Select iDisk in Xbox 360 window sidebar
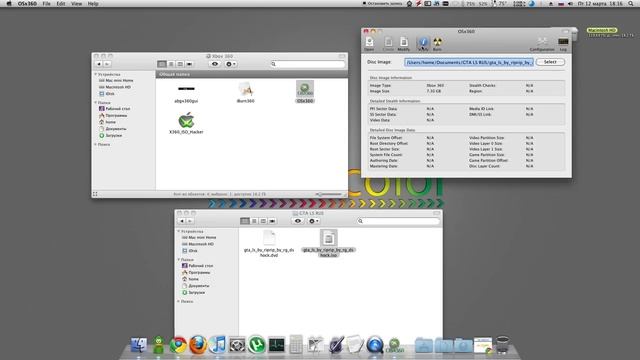The image size is (640, 360). click(107, 93)
